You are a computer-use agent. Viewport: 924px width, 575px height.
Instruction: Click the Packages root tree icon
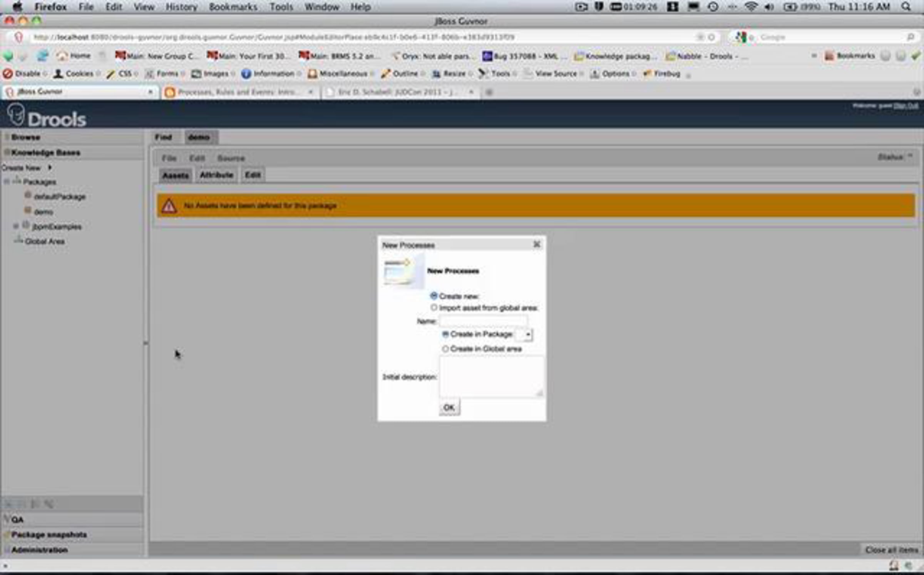(x=17, y=180)
